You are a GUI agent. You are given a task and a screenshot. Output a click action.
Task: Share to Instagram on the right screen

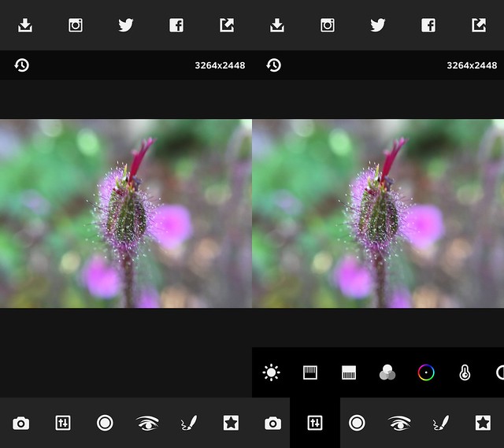coord(328,25)
